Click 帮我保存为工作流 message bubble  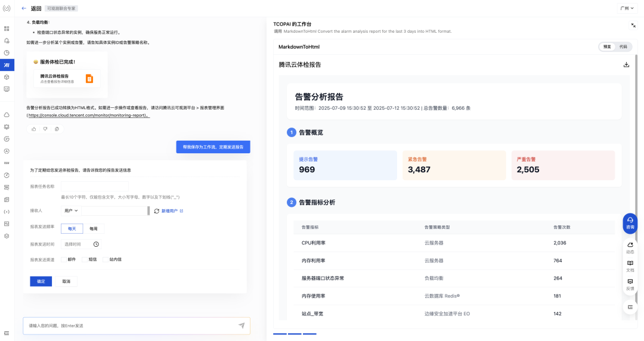(x=213, y=147)
